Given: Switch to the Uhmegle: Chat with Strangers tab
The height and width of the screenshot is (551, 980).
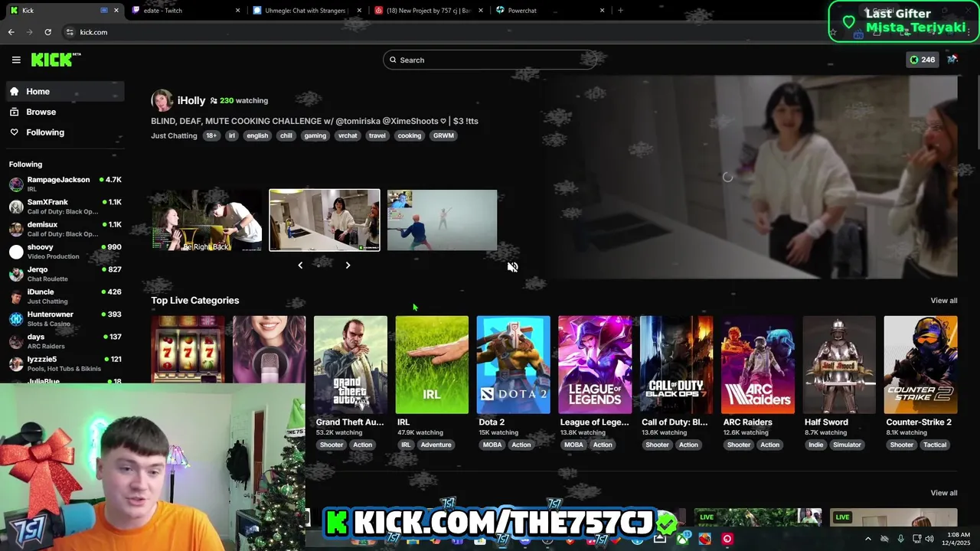Looking at the screenshot, I should pos(306,11).
